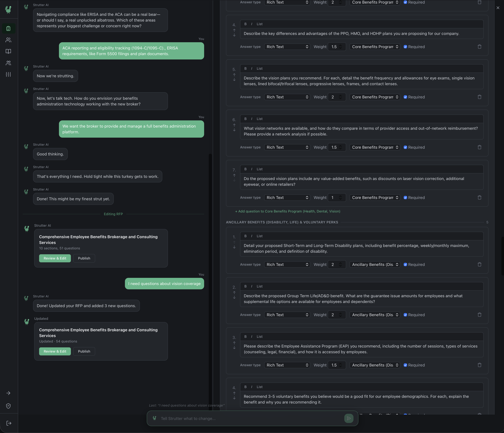The height and width of the screenshot is (433, 504).
Task: Open section dropdown for Short-Term Disability question
Action: [x=375, y=264]
